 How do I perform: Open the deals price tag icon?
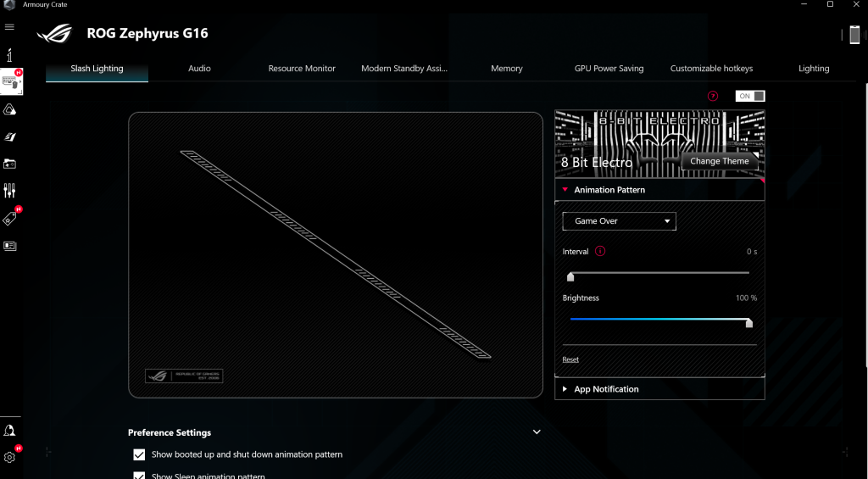tap(10, 219)
